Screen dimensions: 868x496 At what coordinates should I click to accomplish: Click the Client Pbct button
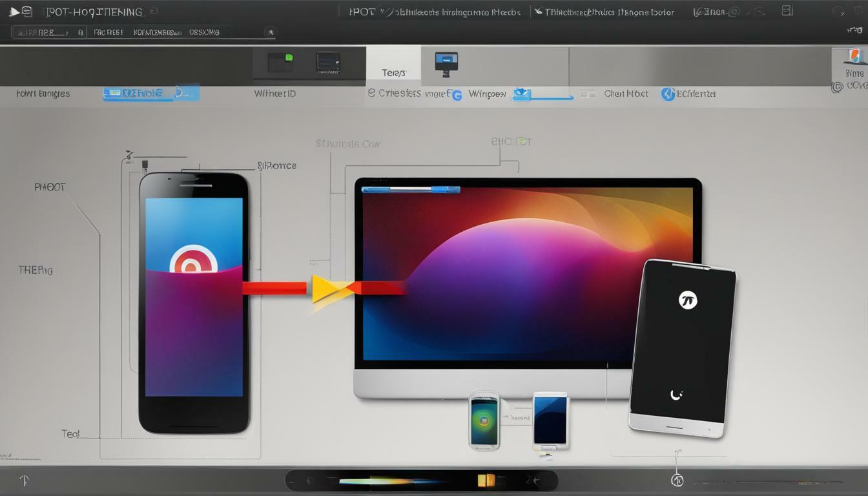(x=625, y=94)
